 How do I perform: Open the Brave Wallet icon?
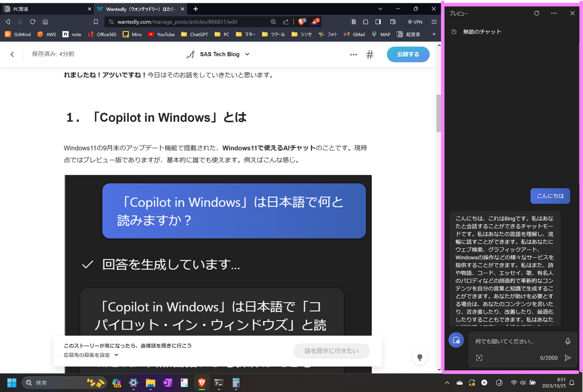[x=393, y=22]
